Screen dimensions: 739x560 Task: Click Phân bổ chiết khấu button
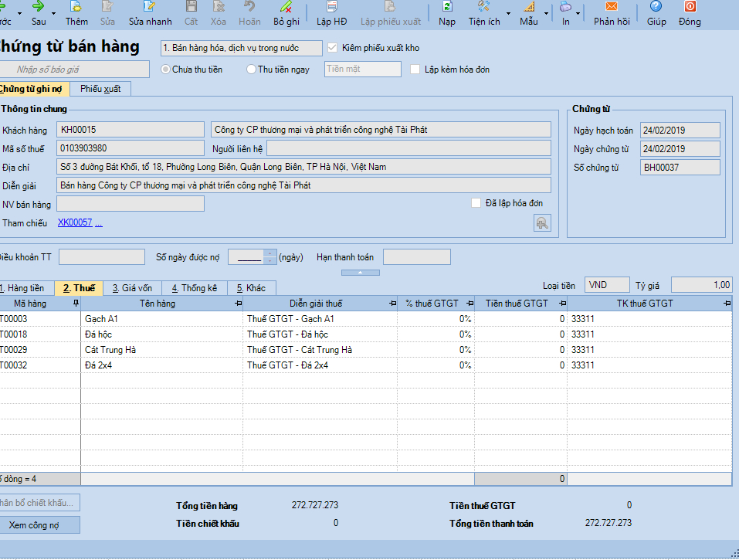[x=39, y=503]
